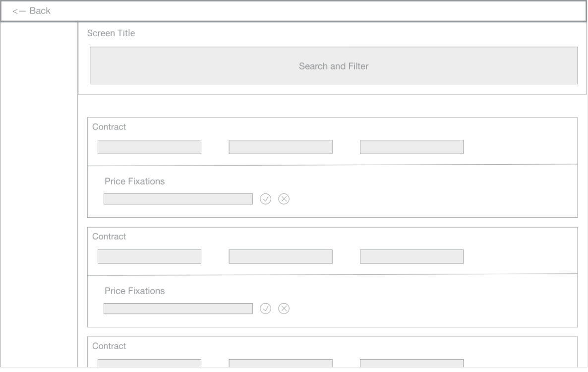Image resolution: width=588 pixels, height=372 pixels.
Task: Reject the second contract's price fixation X icon
Action: click(284, 308)
